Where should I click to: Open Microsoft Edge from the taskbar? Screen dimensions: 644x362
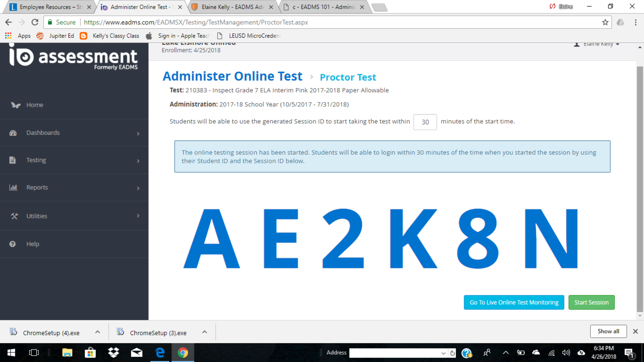pos(160,353)
